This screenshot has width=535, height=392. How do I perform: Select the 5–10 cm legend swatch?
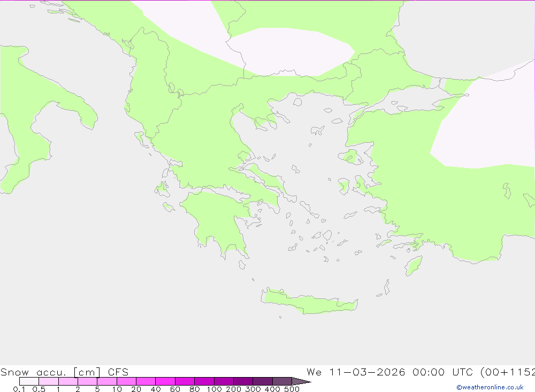tap(107, 381)
